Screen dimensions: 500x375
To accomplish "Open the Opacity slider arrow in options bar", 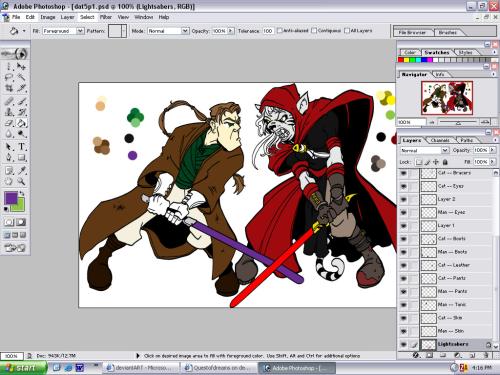I will pos(231,31).
